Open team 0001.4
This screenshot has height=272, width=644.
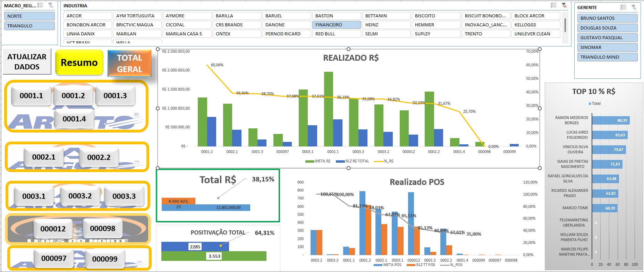pos(74,119)
